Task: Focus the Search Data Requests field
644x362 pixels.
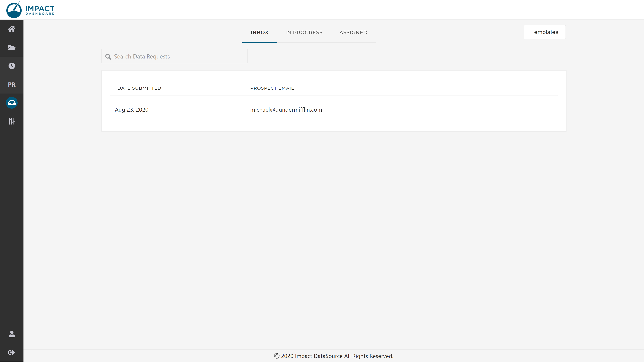Action: point(174,56)
